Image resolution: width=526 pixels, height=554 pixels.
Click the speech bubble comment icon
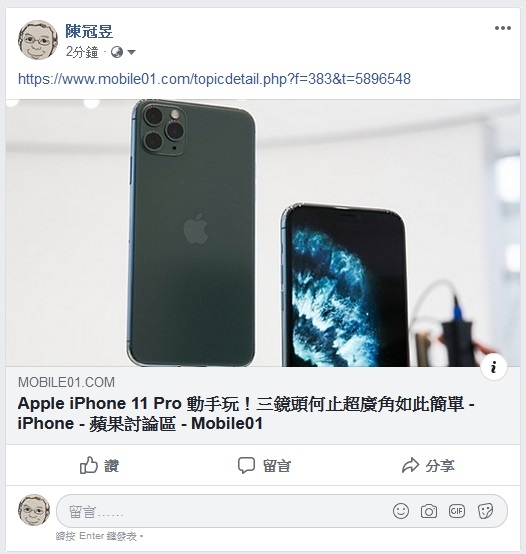[246, 465]
